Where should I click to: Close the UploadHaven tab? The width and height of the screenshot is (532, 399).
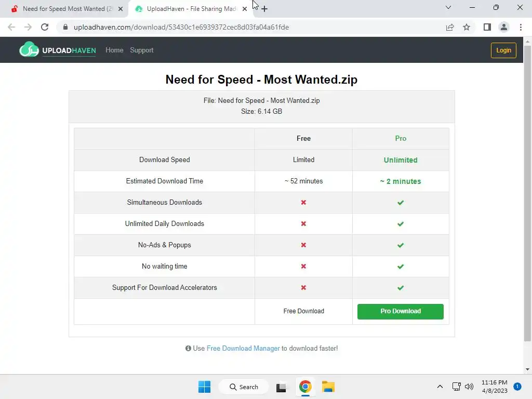245,9
